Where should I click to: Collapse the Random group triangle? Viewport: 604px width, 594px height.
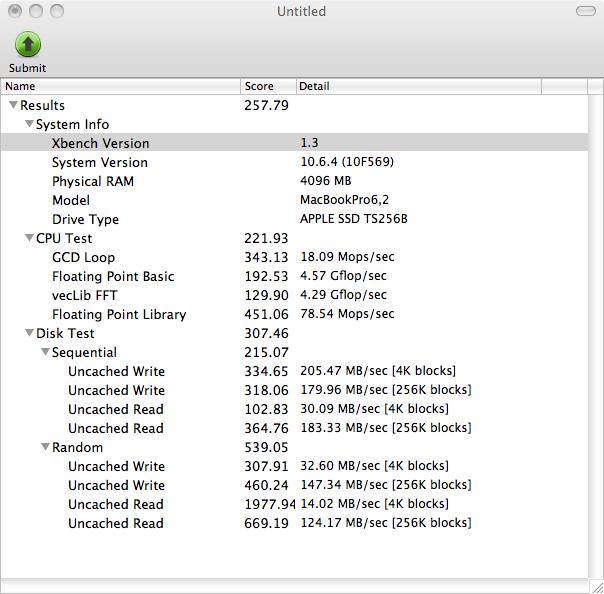coord(45,447)
